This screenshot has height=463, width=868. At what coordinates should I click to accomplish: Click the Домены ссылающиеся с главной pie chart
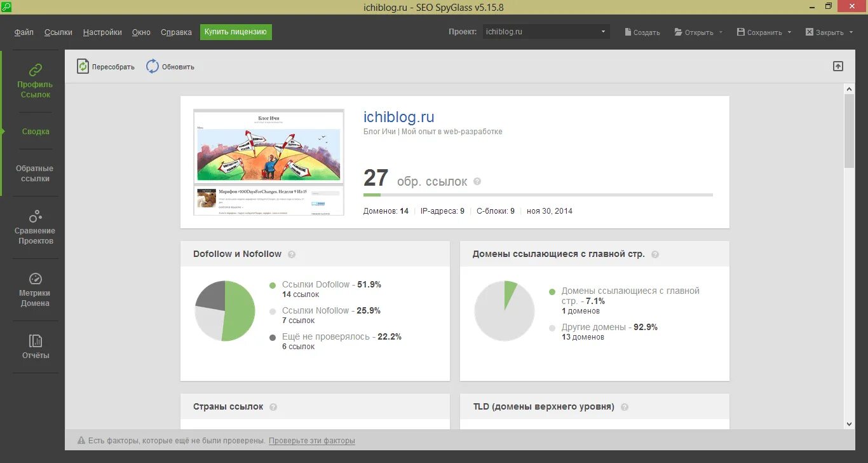point(505,310)
